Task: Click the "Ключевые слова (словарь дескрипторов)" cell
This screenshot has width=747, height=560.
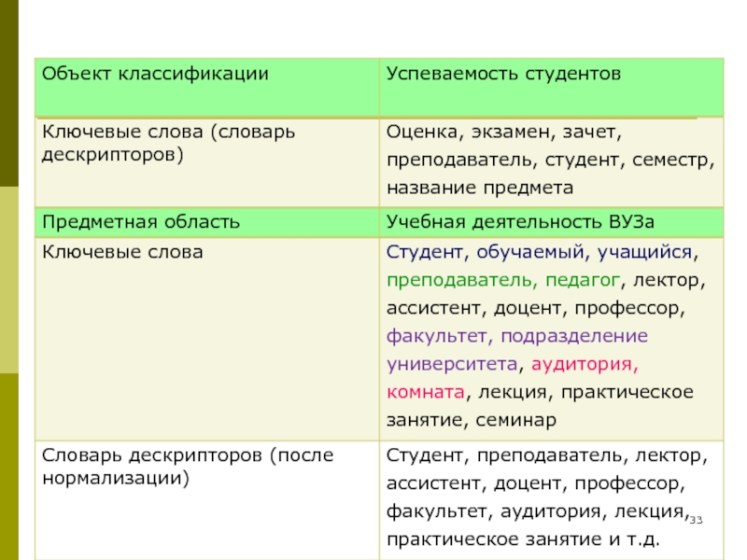Action: 168,142
